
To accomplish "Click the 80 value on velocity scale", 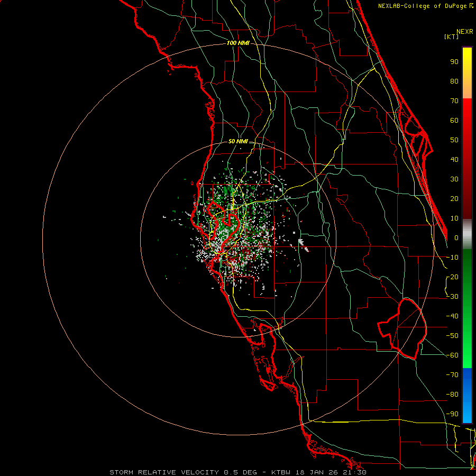I will point(454,81).
